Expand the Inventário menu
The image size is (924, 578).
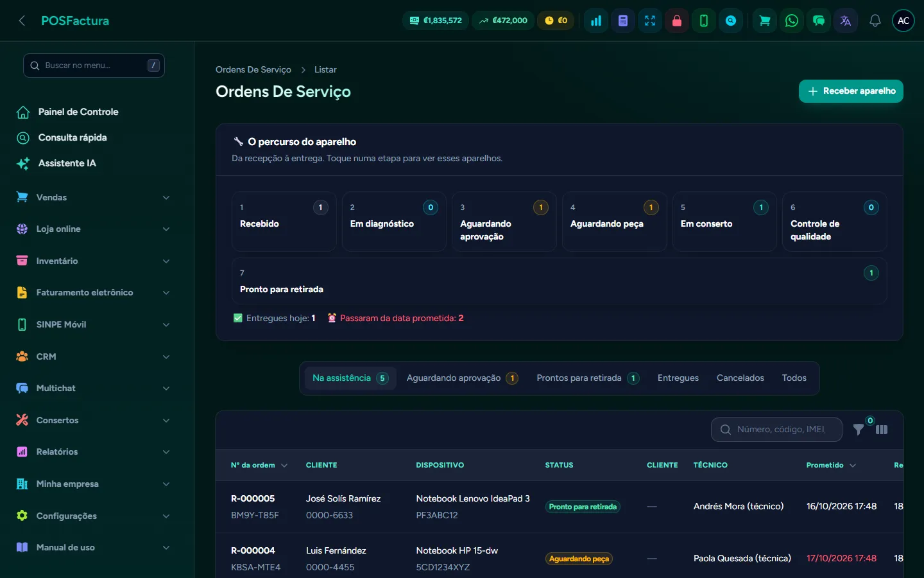click(93, 261)
